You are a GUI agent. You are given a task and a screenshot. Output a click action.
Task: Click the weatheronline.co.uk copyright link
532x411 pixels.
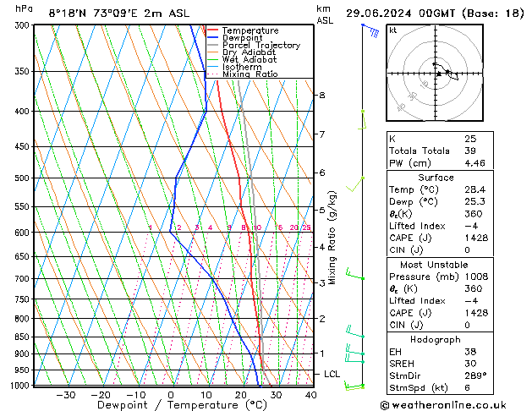[x=443, y=405]
